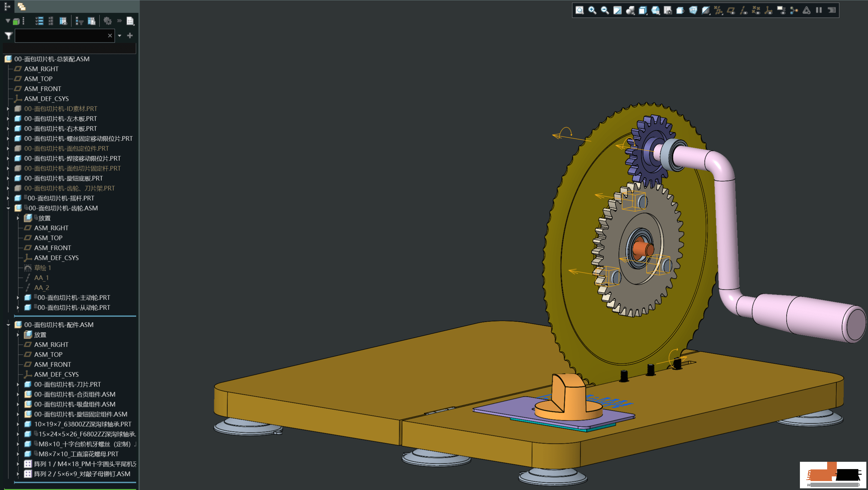
Task: Click the triangle simulation display icon
Action: [806, 10]
